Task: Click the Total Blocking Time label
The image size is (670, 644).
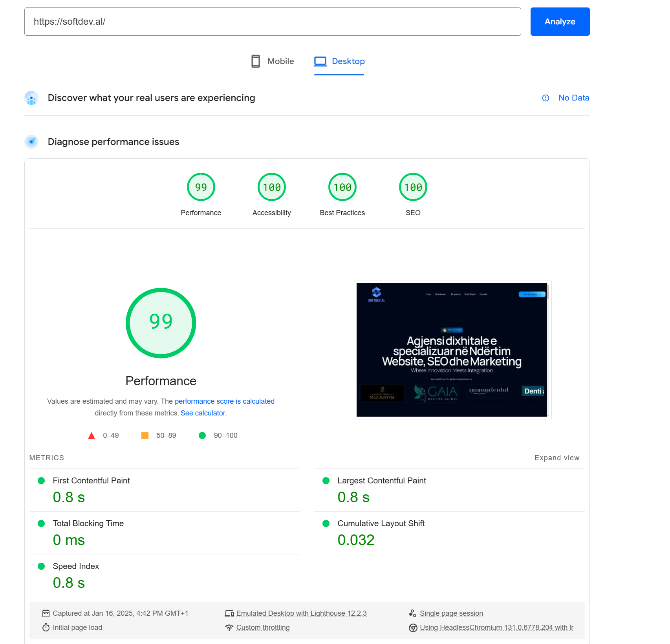Action: tap(88, 523)
